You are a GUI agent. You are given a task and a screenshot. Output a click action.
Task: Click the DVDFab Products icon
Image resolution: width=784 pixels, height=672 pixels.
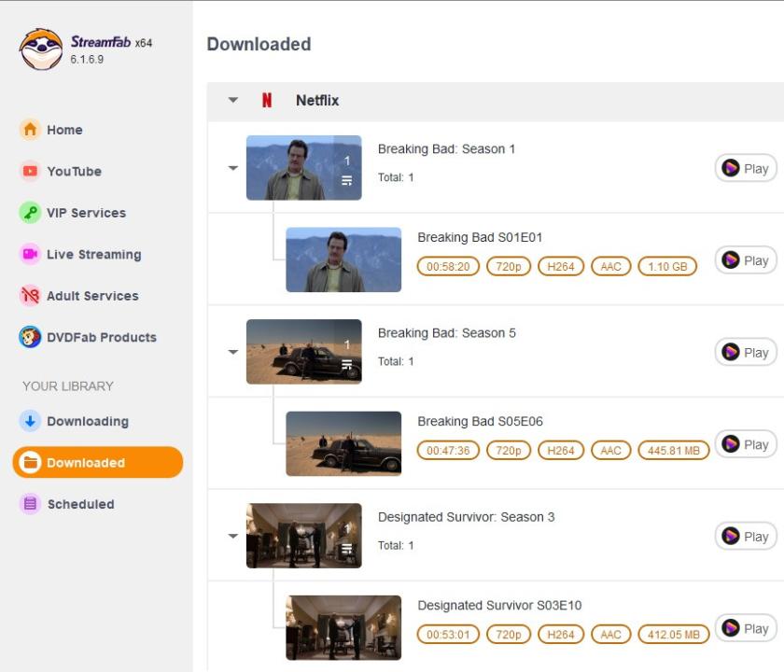(31, 337)
